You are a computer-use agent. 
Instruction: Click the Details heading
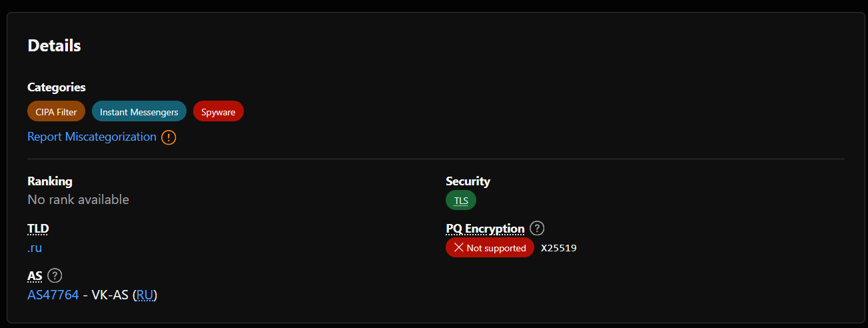(x=54, y=46)
